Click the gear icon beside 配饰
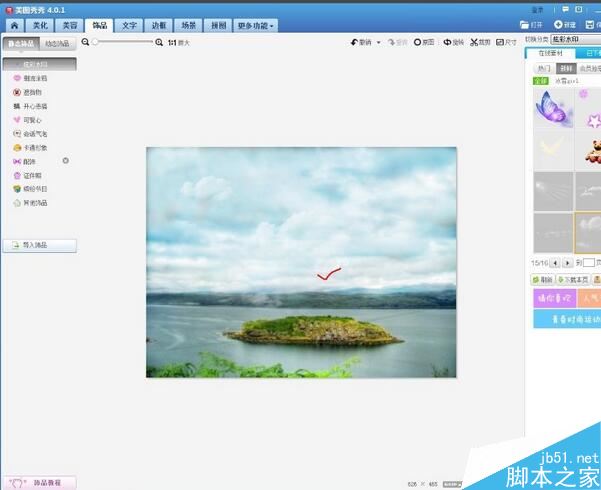This screenshot has height=490, width=601. pos(66,161)
